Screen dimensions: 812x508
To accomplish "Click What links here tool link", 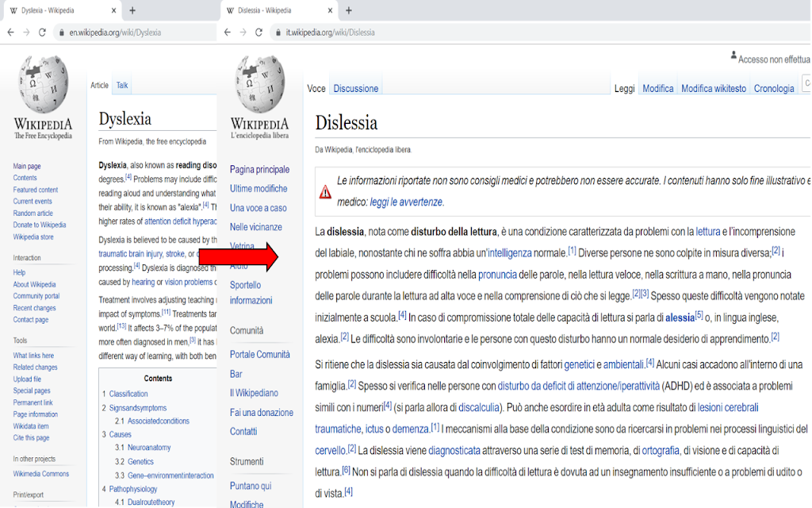I will [x=33, y=356].
